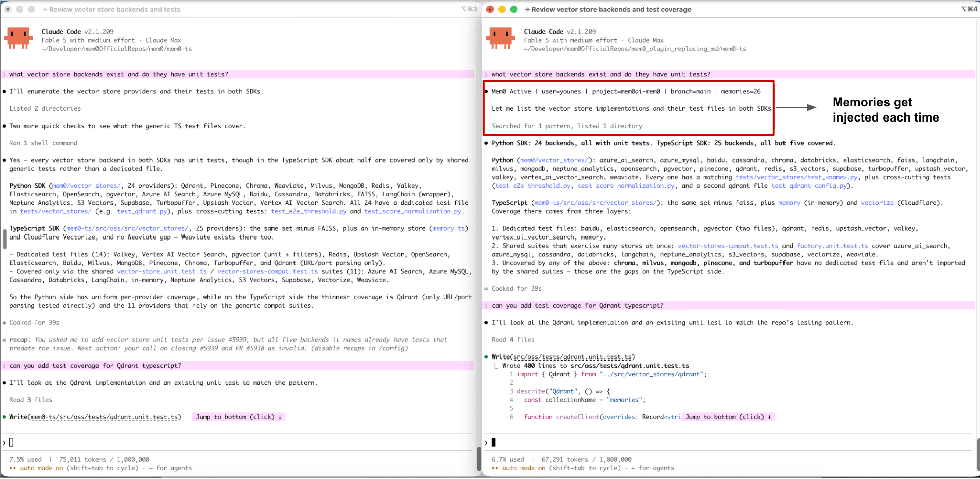
Task: Open the test_qdrant.py link in left window
Action: tap(142, 211)
